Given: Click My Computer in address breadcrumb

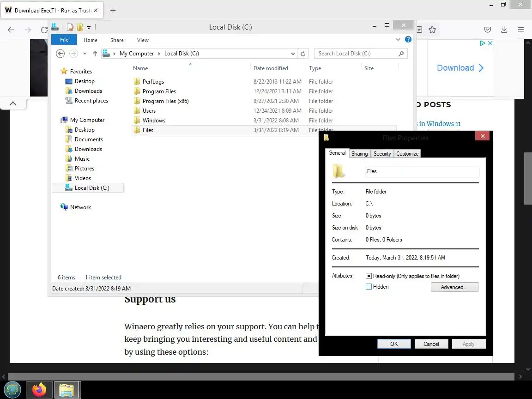Looking at the screenshot, I should click(136, 54).
